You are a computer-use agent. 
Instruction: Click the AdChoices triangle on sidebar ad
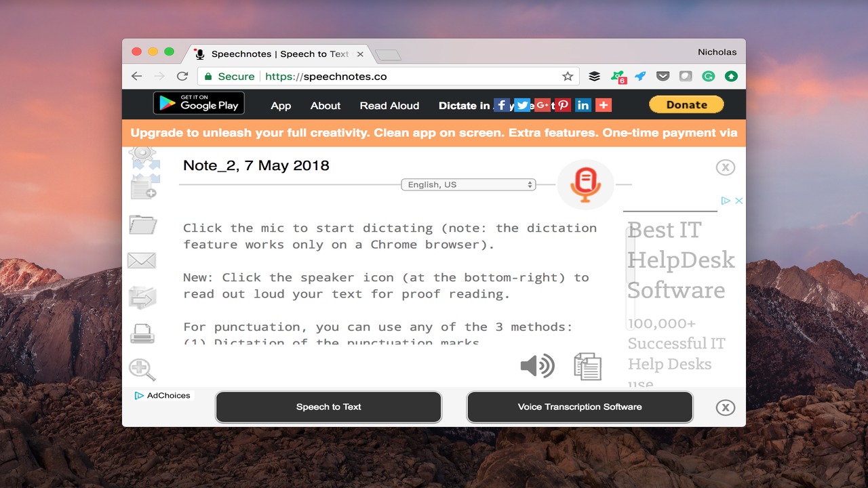coord(725,201)
